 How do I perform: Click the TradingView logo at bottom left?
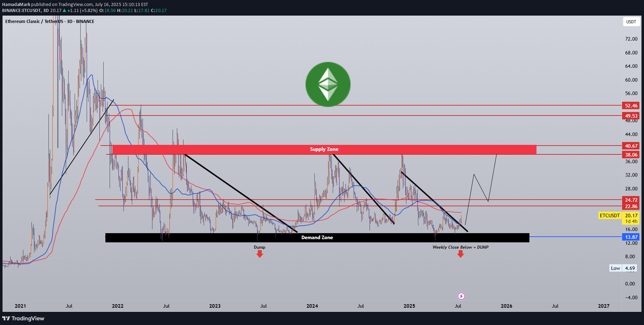pyautogui.click(x=23, y=318)
